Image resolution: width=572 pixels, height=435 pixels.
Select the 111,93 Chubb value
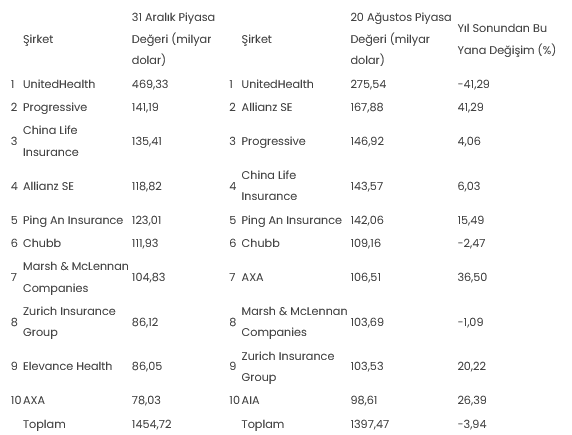pyautogui.click(x=145, y=243)
